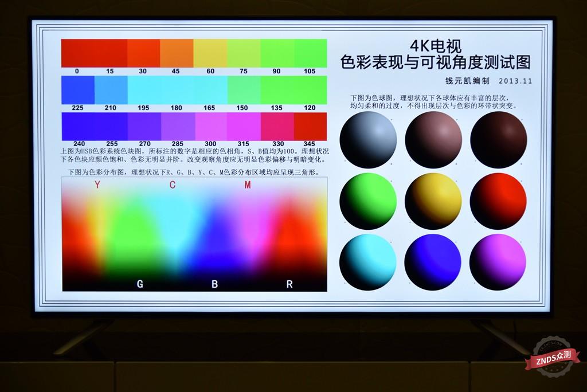Click the green sphere in the middle row

369,202
